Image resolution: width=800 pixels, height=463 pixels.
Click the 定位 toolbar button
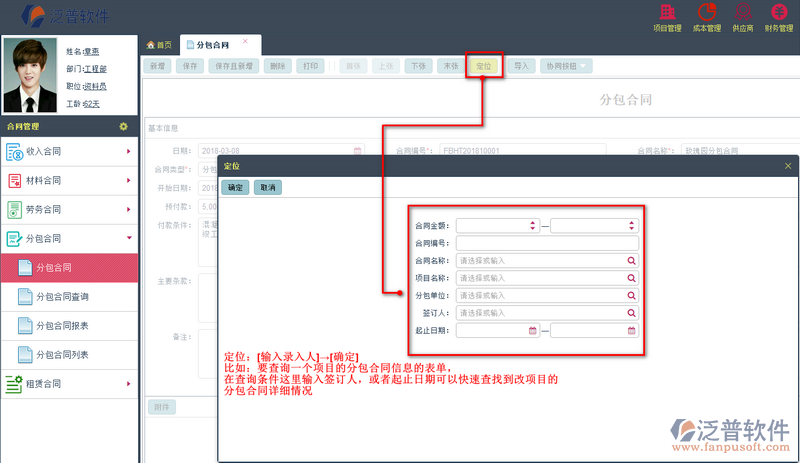pyautogui.click(x=484, y=66)
